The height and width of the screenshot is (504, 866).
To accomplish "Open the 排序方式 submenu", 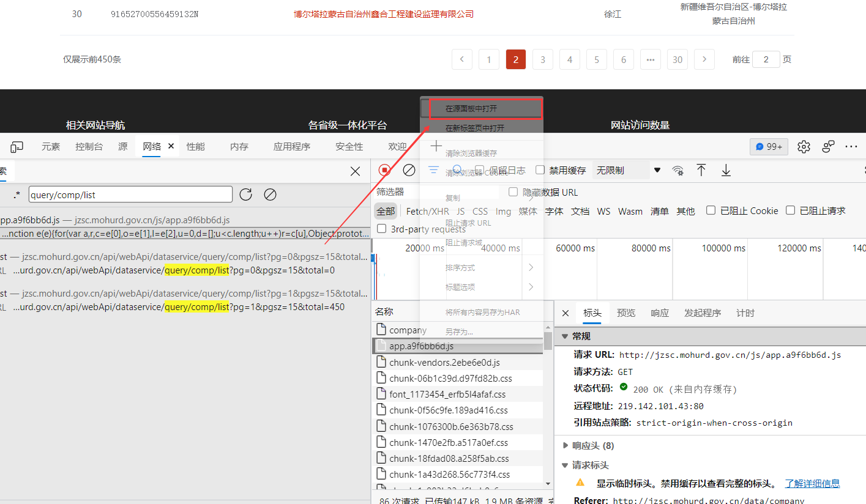I will 482,268.
